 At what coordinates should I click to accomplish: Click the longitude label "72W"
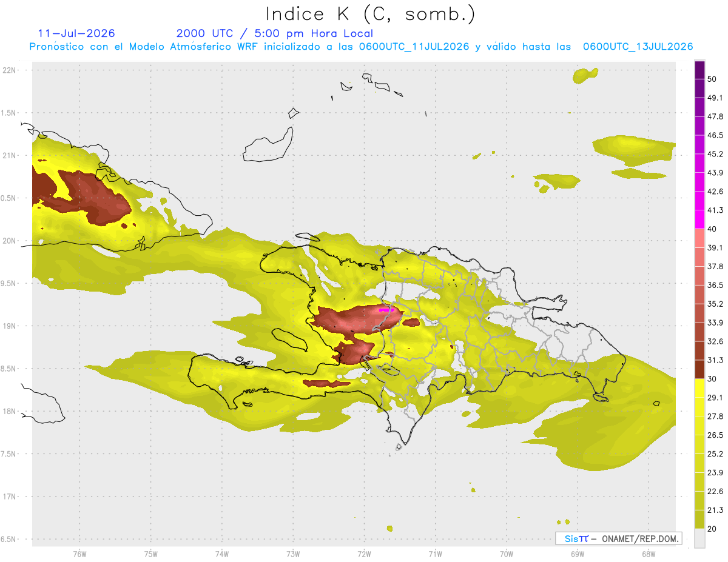tap(364, 554)
